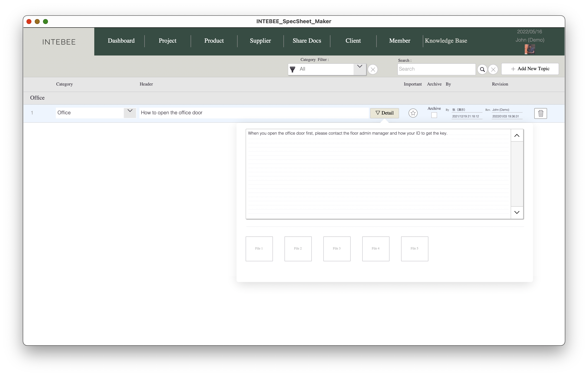Image resolution: width=588 pixels, height=376 pixels.
Task: Click the File 1 attachment slot
Action: tap(259, 249)
